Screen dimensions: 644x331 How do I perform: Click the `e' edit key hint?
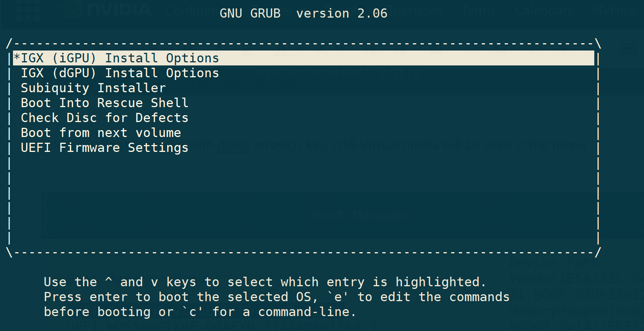[x=338, y=297]
